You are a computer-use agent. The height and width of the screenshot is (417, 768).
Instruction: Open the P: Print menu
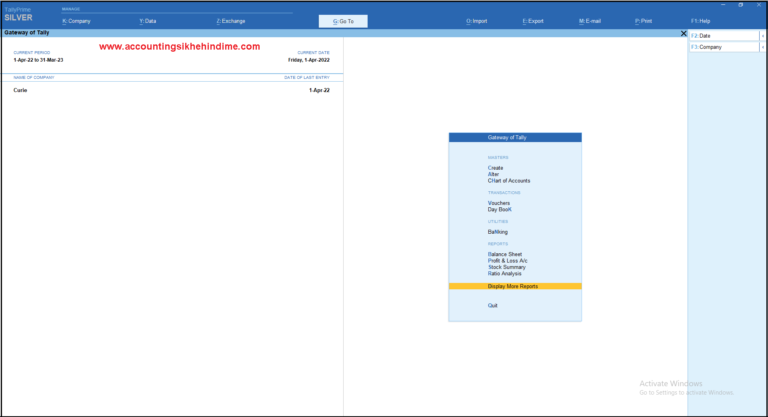click(x=643, y=21)
